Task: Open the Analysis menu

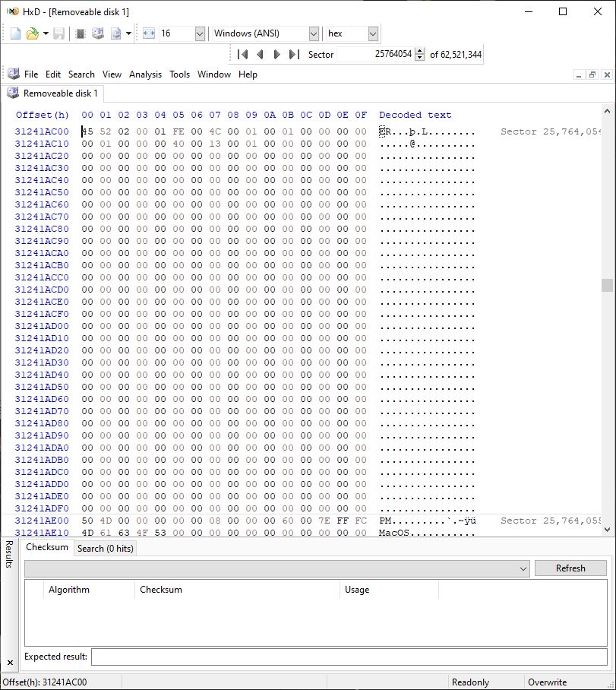Action: (x=145, y=74)
